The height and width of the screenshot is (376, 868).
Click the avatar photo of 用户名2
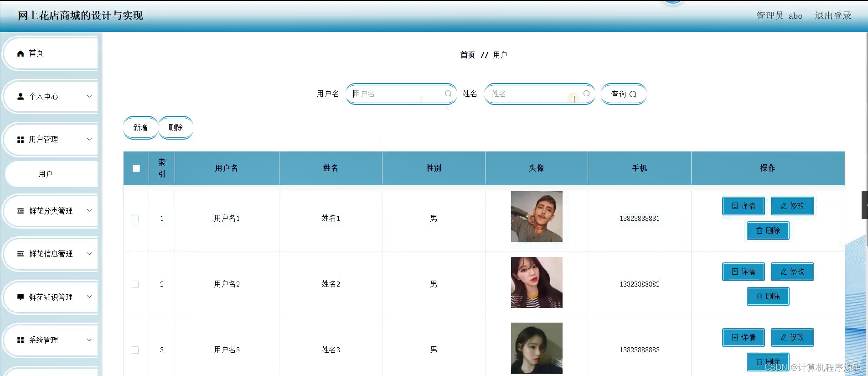click(x=537, y=282)
